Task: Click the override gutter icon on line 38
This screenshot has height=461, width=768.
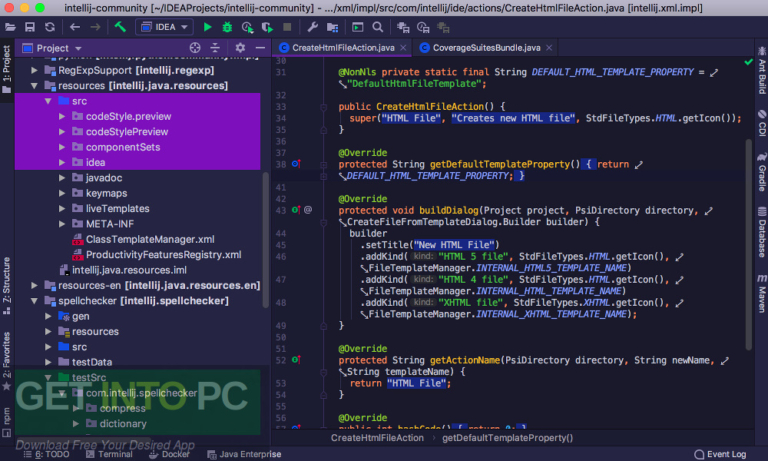Action: pos(296,164)
